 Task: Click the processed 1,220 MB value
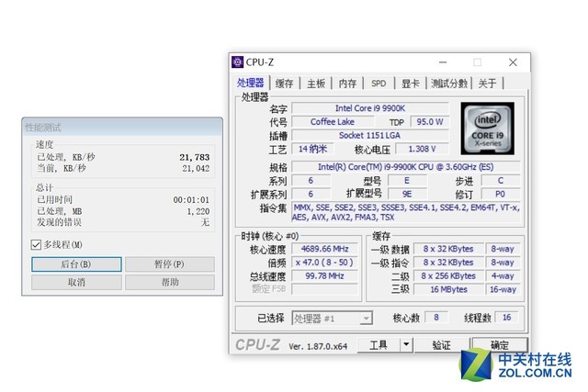(198, 211)
